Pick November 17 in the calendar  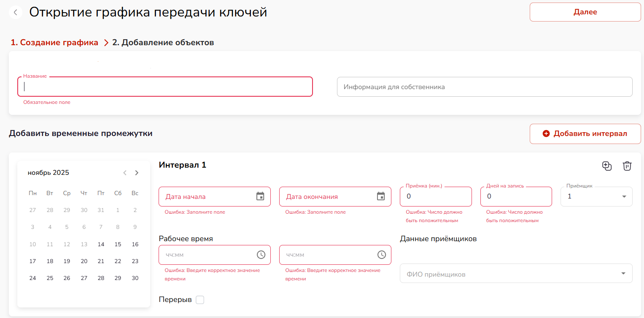click(32, 261)
